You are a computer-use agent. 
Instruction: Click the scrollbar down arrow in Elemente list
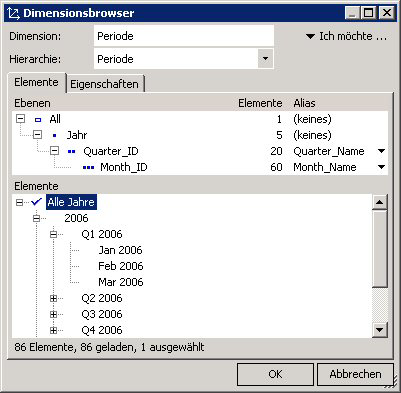(x=380, y=330)
